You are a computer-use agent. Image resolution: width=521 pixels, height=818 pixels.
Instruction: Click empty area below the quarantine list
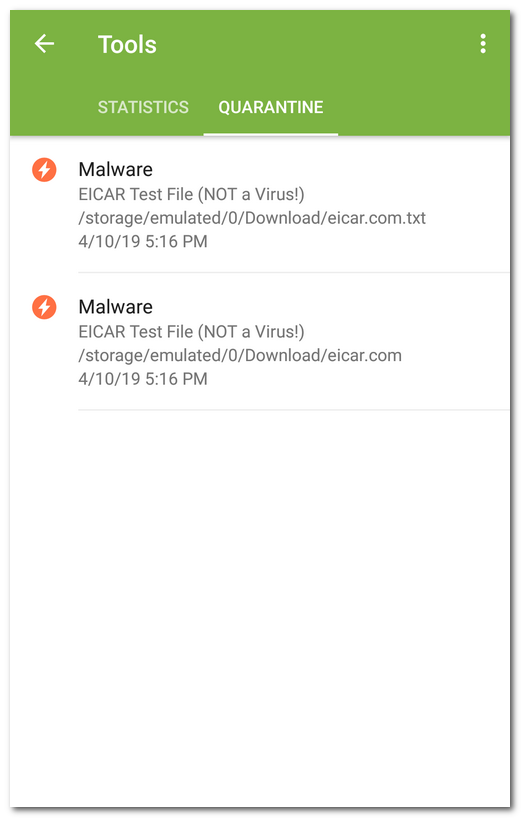pos(260,605)
